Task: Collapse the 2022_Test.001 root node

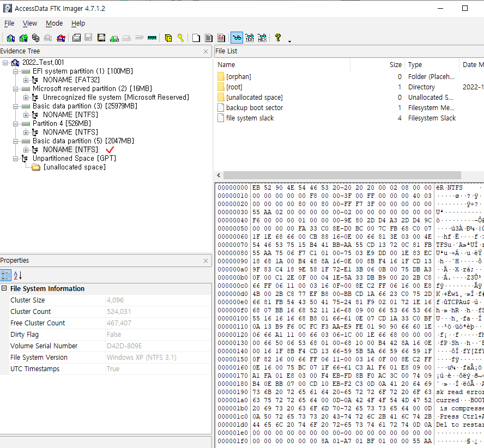Action: pos(5,63)
